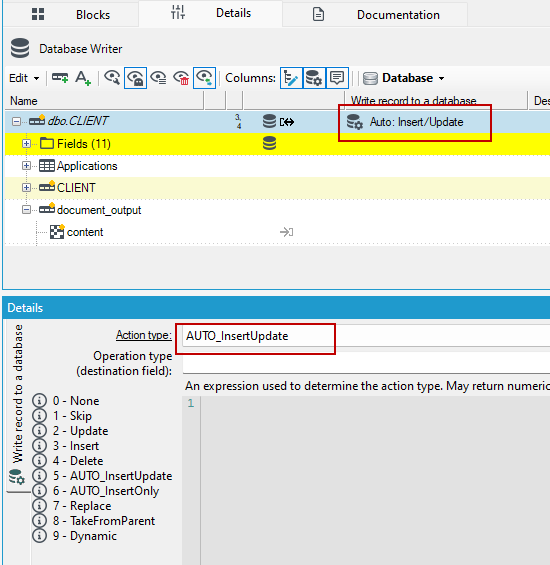
Task: Click the Name column header
Action: tap(105, 101)
